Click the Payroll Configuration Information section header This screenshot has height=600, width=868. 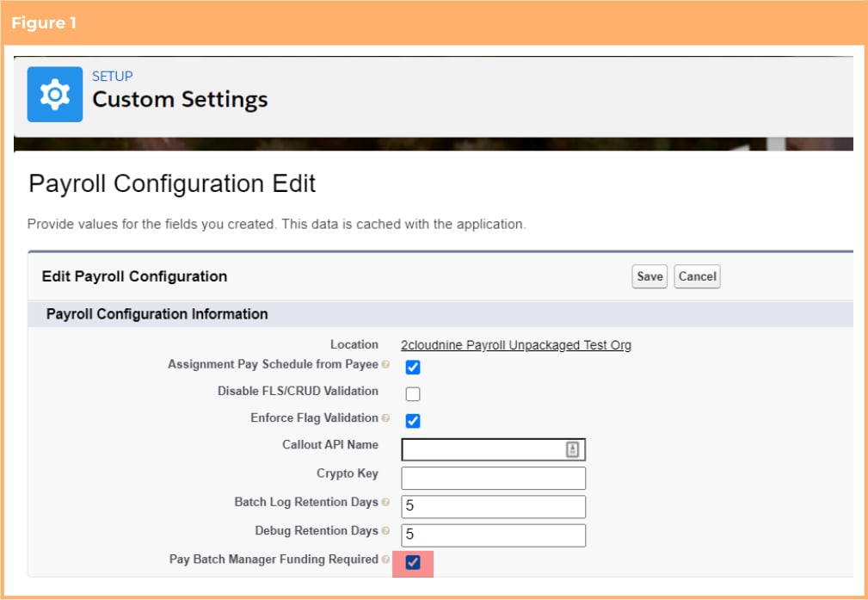[157, 314]
